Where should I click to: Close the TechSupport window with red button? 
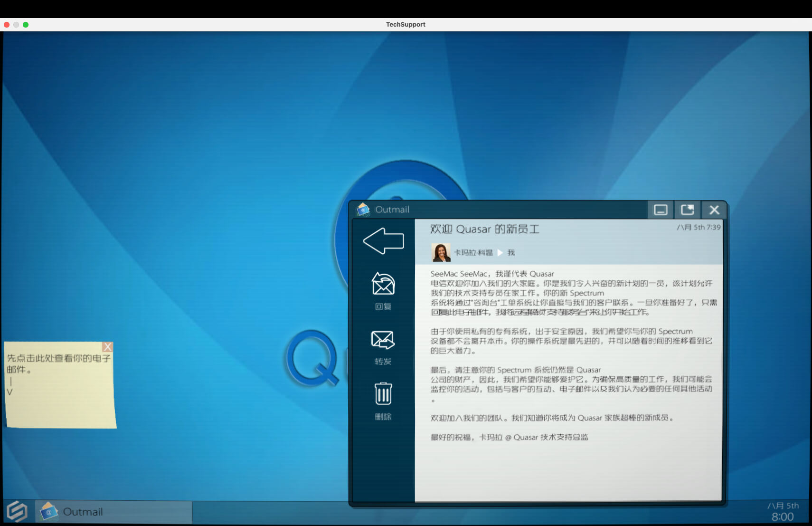pos(7,25)
